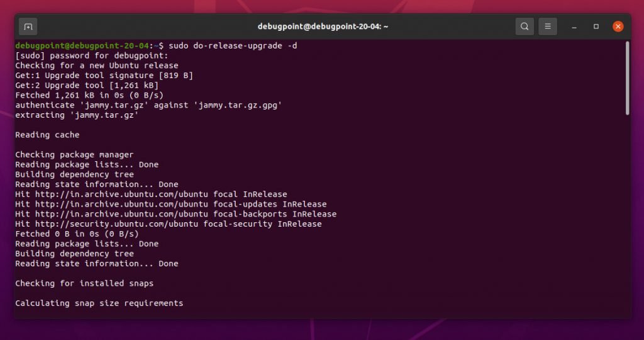Click the green debugpoint@debugpoint-20-04 prompt

82,45
